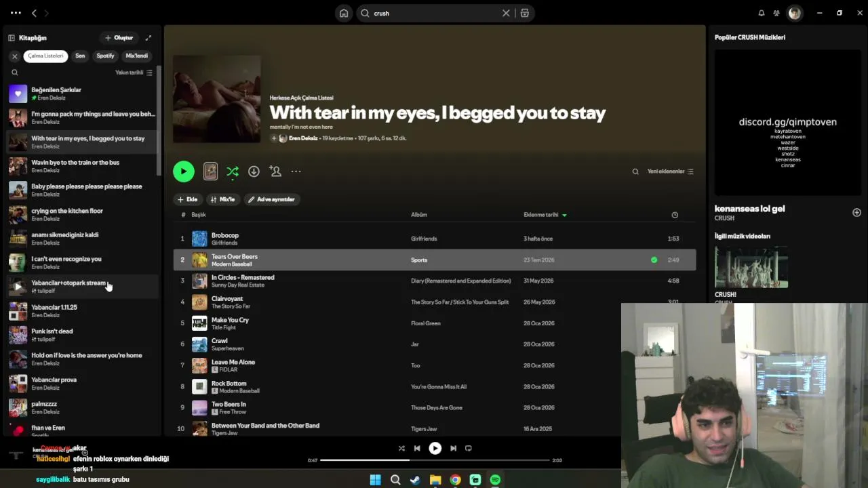Skip to the previous track
The width and height of the screenshot is (868, 488).
tap(417, 448)
